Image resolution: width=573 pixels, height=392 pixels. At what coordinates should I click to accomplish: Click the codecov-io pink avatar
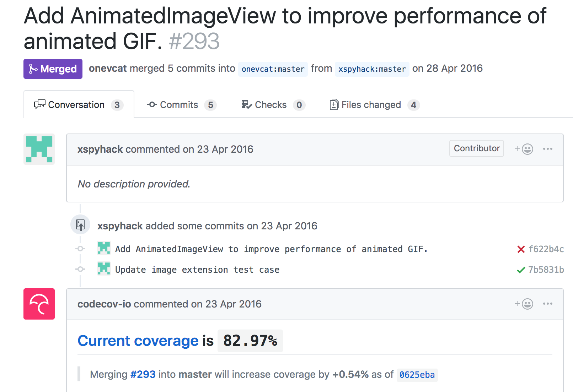point(39,304)
